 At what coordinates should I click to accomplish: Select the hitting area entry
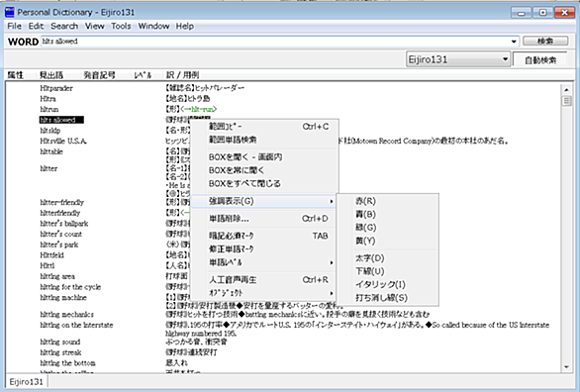click(x=57, y=276)
